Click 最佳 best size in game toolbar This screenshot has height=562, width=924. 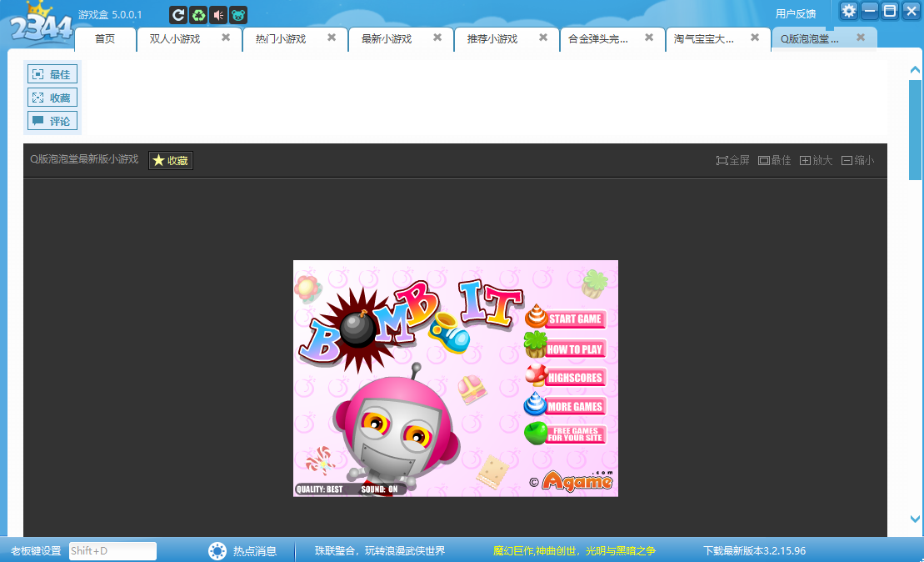[x=774, y=160]
